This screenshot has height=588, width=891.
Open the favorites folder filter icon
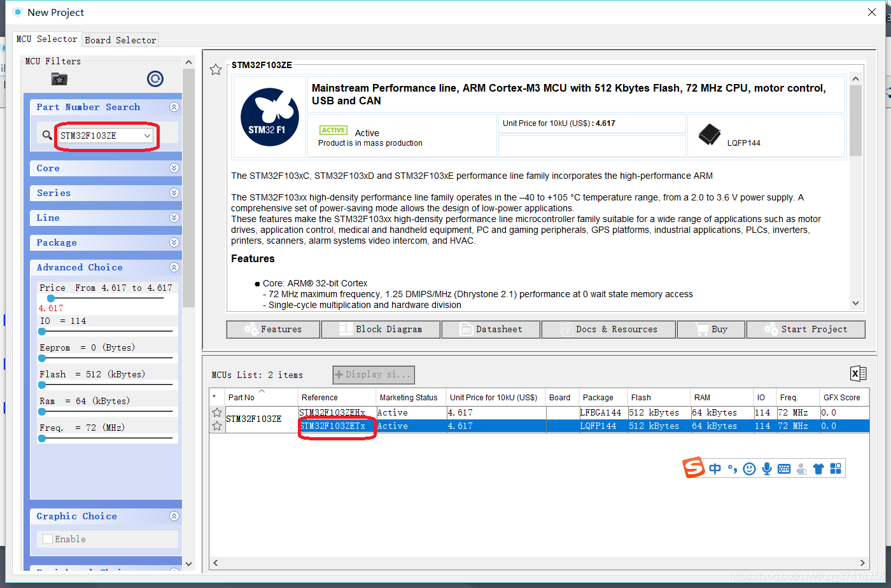[x=59, y=79]
